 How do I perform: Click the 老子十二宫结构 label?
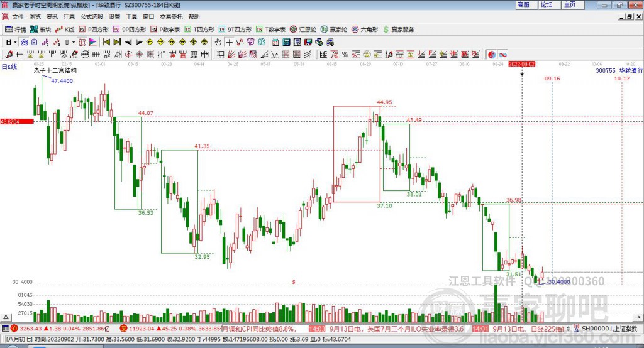point(55,70)
